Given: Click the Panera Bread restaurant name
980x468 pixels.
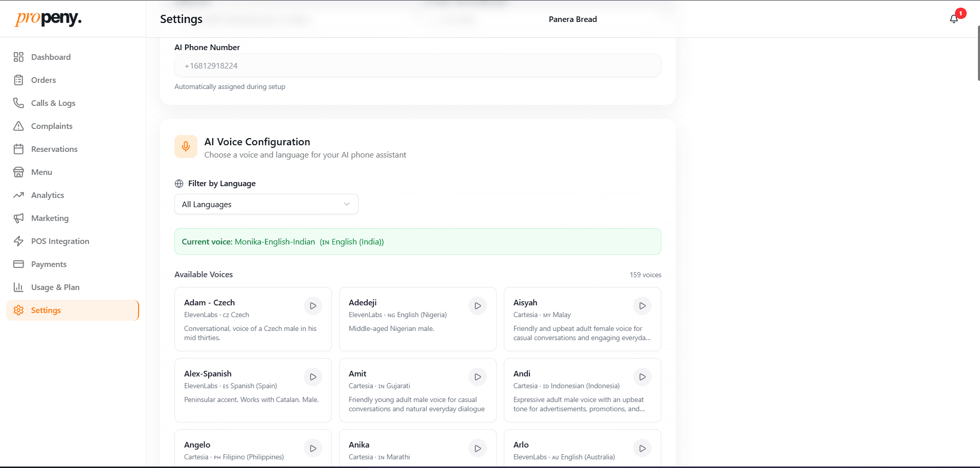Looking at the screenshot, I should [572, 19].
